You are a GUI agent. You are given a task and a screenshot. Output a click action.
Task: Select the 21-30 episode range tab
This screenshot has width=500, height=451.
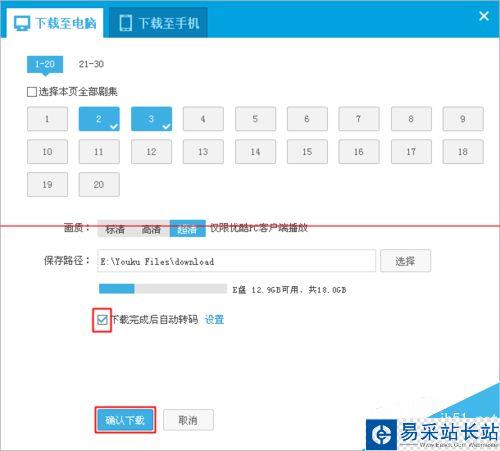tap(91, 64)
